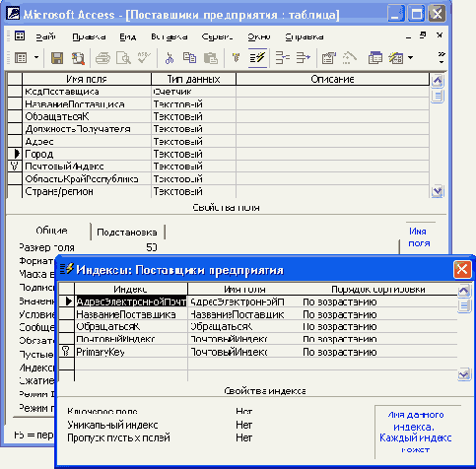The image size is (476, 469).
Task: Click the ПочтовыйИндекс field name in table
Action: 87,167
